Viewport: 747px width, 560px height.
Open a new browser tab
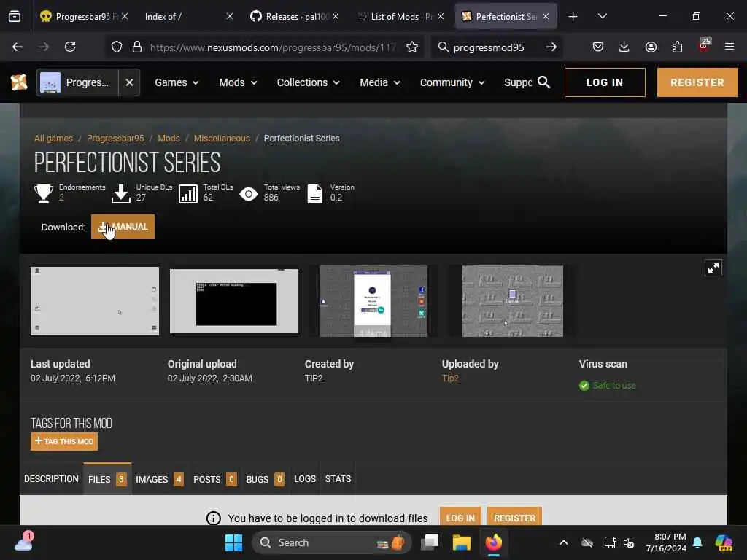pyautogui.click(x=573, y=17)
